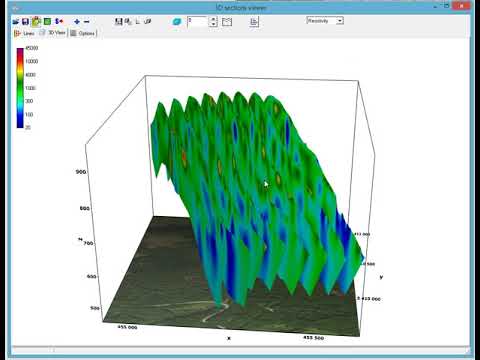This screenshot has width=480, height=360.
Task: Click the blue save disk icon
Action: coord(25,22)
